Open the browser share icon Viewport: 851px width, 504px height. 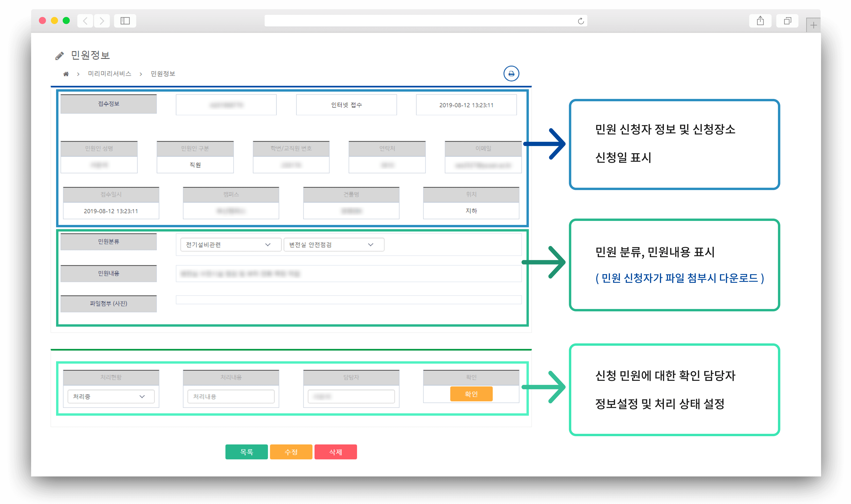(760, 21)
